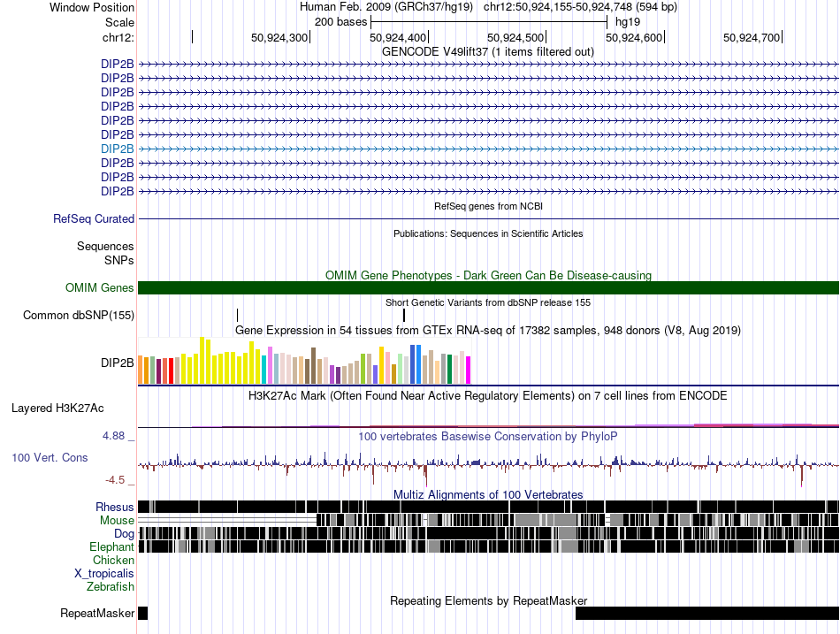Click the RefSeq Curated intron line
Image resolution: width=840 pixels, height=634 pixels.
(x=488, y=218)
